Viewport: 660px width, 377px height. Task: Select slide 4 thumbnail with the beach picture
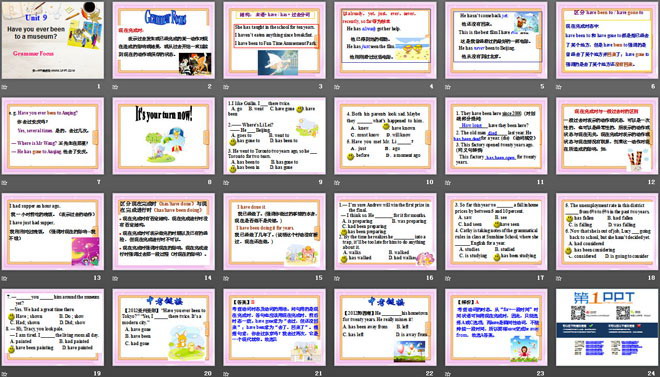coord(386,40)
